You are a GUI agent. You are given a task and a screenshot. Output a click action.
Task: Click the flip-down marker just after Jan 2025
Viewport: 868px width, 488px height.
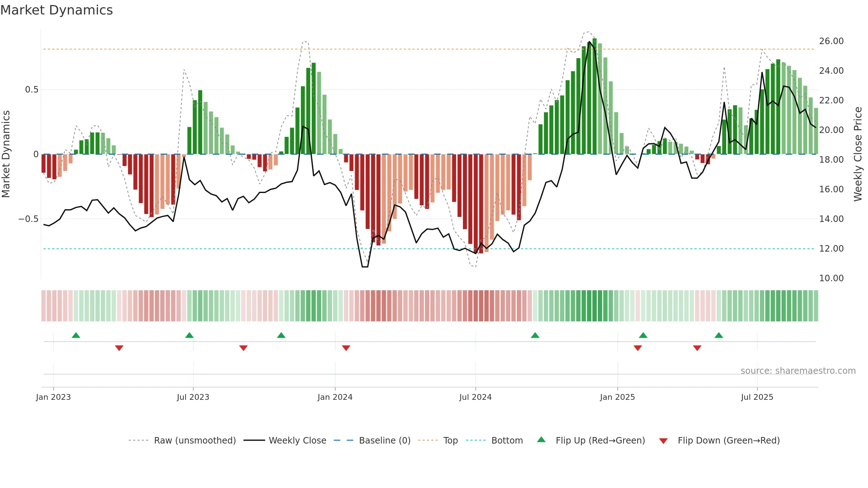pos(638,348)
